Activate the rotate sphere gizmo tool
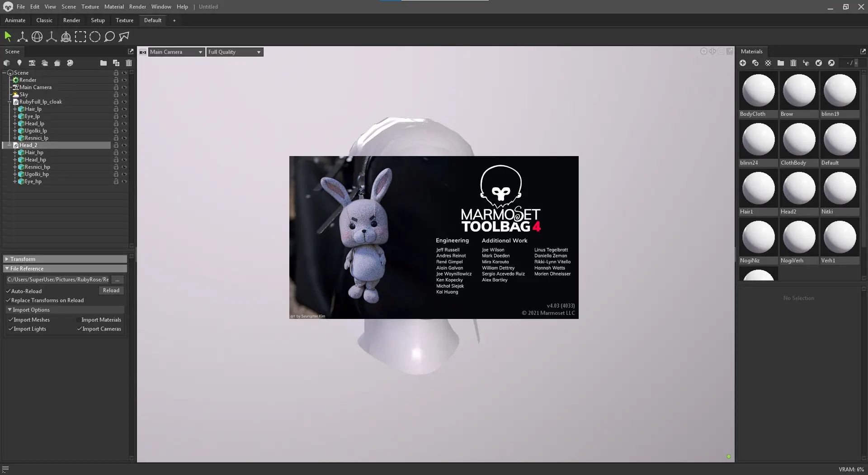Viewport: 868px width, 475px height. [x=37, y=37]
